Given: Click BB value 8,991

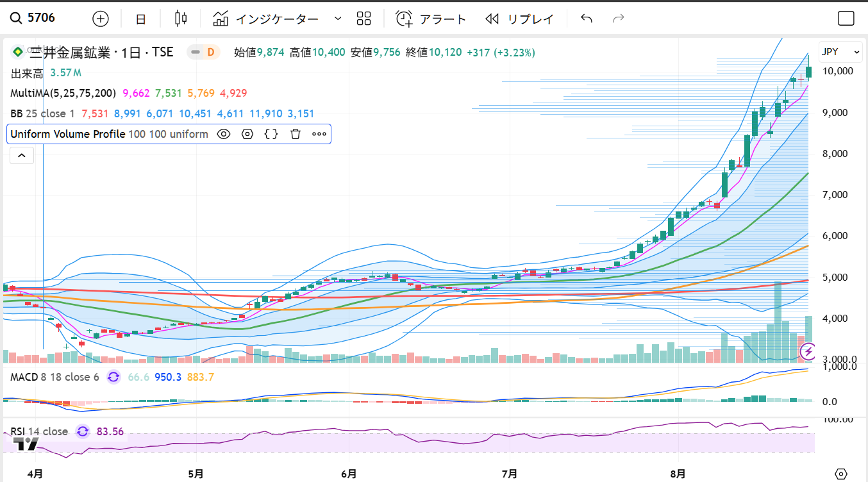Looking at the screenshot, I should pos(128,113).
